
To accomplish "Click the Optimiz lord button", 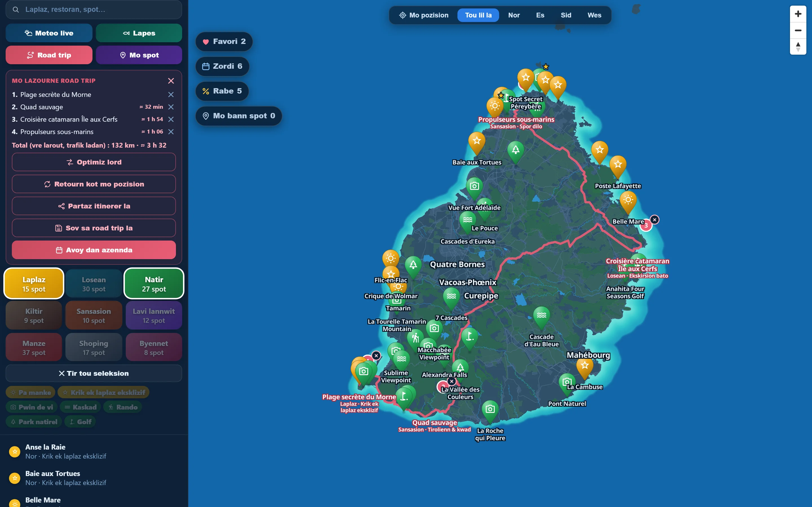I will pos(94,162).
